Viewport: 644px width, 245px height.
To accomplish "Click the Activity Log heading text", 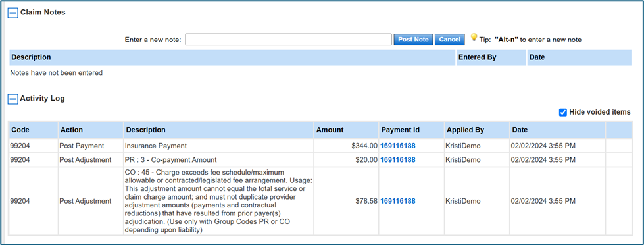I will (42, 99).
